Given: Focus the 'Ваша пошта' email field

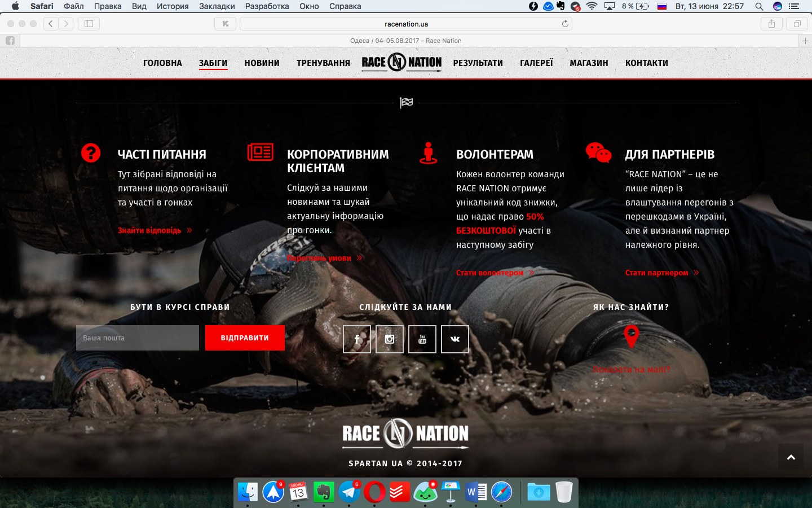Looking at the screenshot, I should pyautogui.click(x=138, y=338).
